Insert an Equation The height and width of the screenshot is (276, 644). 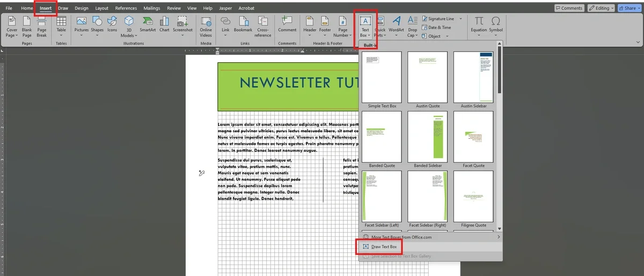(x=479, y=26)
